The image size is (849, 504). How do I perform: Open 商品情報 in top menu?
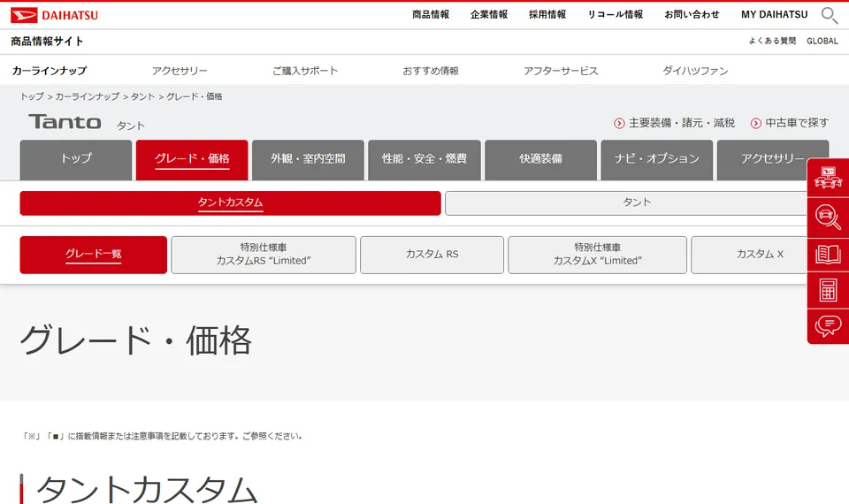tap(431, 15)
